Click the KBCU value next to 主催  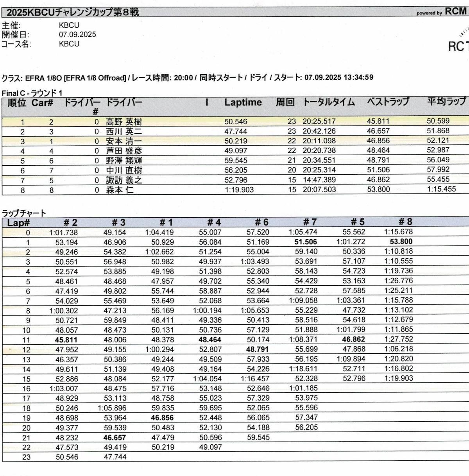[69, 25]
